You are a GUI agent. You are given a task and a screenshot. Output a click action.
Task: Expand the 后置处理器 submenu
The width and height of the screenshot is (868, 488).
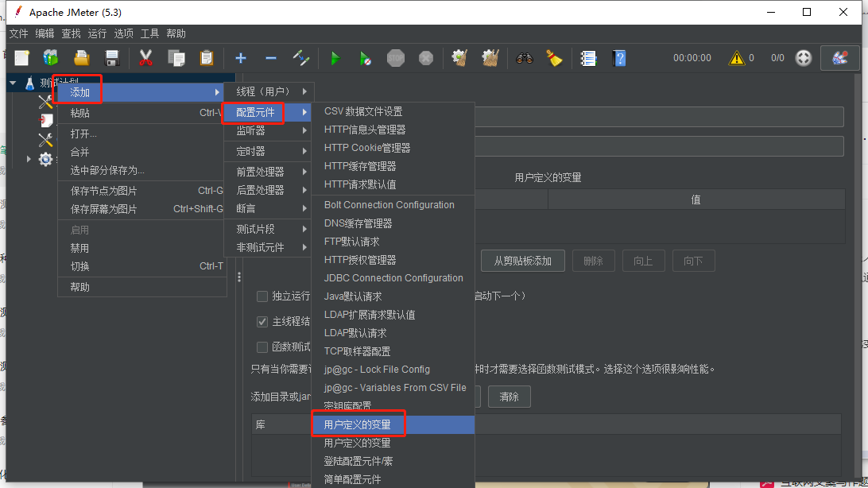[x=269, y=190]
